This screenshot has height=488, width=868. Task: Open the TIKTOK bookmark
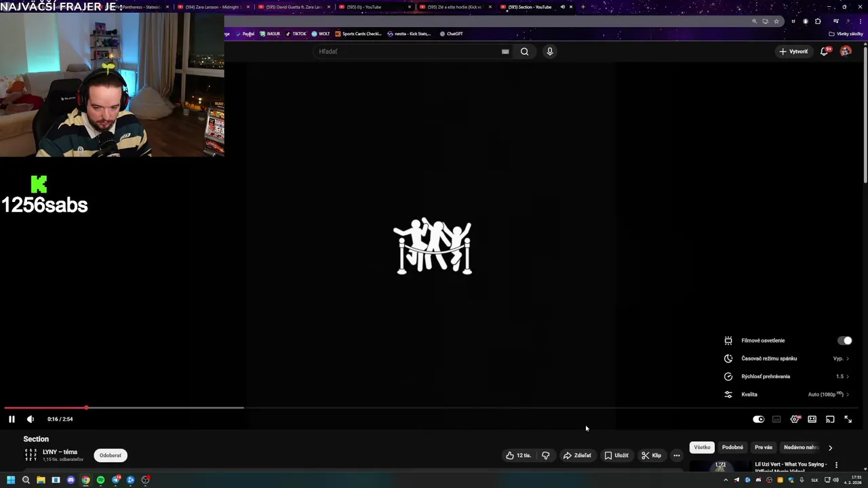tap(296, 34)
